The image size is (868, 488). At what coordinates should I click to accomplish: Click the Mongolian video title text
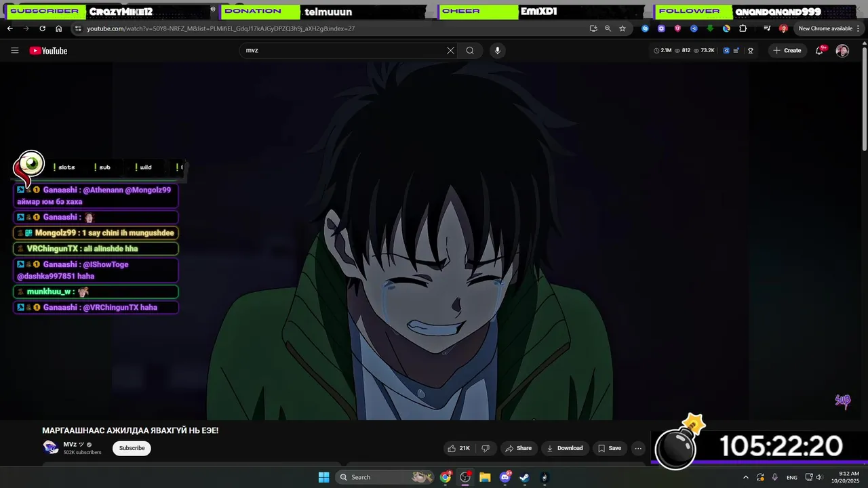click(x=130, y=430)
